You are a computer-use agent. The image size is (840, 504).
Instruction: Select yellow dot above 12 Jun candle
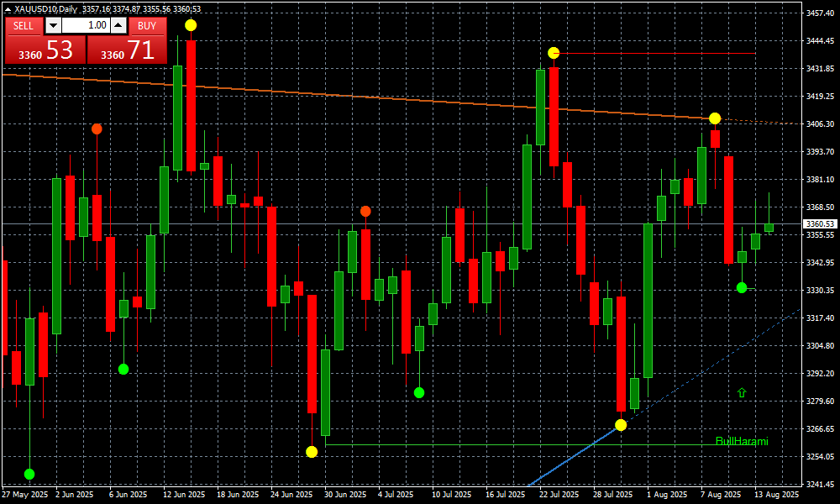[191, 25]
